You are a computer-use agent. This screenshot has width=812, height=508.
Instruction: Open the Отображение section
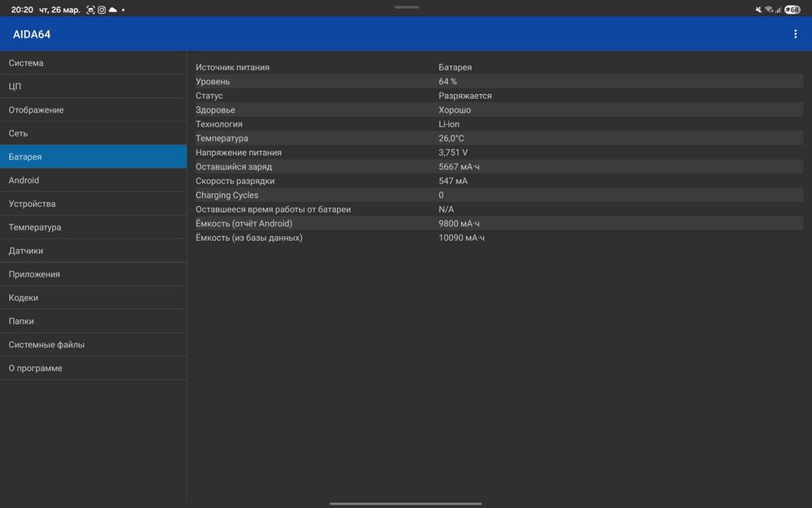pos(93,110)
